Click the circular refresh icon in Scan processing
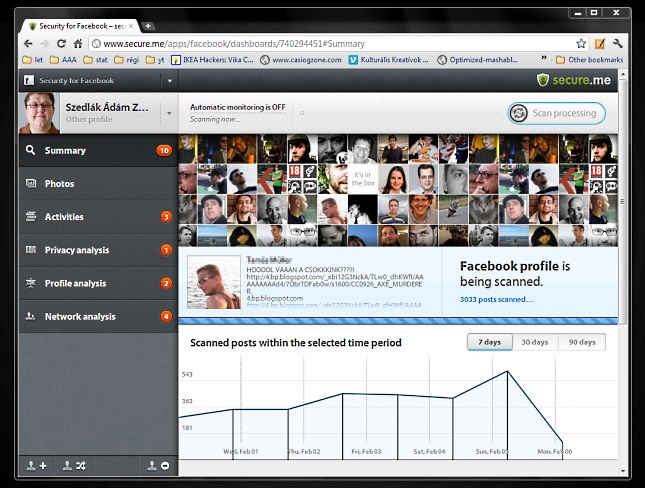 (x=519, y=113)
